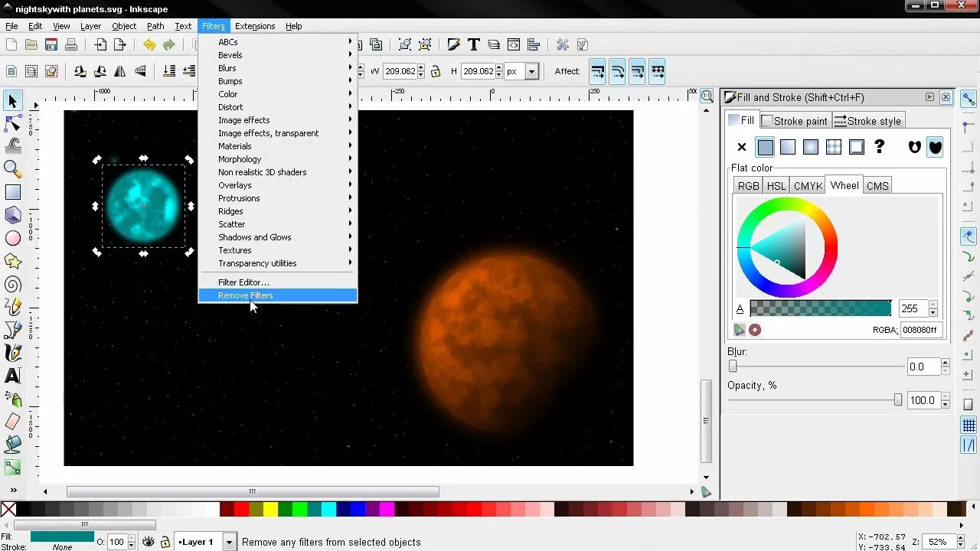Click Flip horizontal icon

point(120,71)
